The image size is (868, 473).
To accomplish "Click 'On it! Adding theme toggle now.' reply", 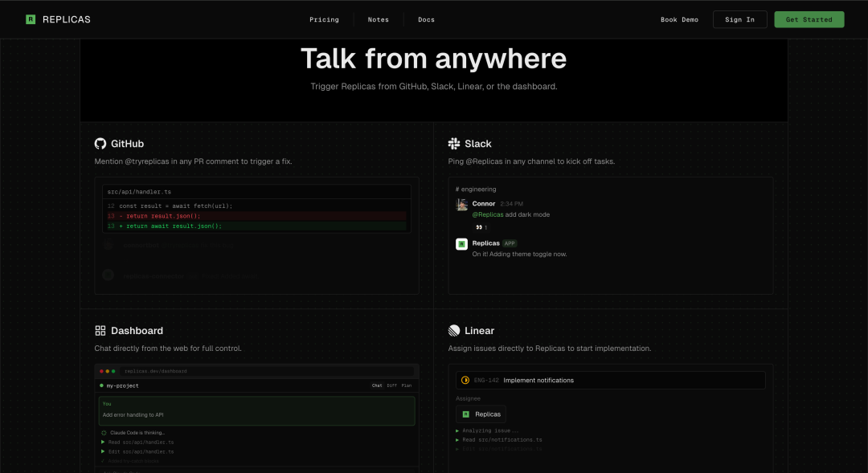I will (x=519, y=255).
